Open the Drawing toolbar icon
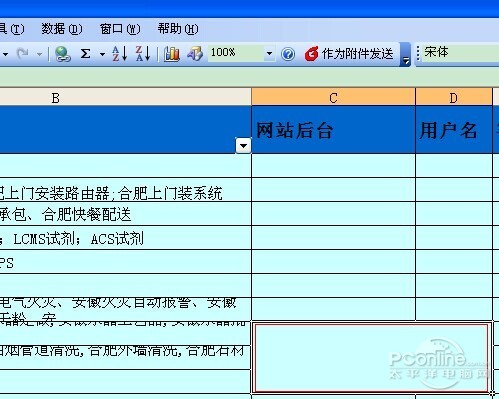The height and width of the screenshot is (399, 499). click(x=195, y=54)
